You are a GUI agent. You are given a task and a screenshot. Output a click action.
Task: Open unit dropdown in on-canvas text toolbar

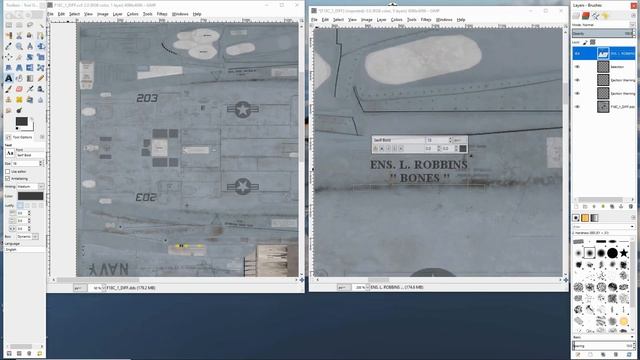click(x=460, y=140)
